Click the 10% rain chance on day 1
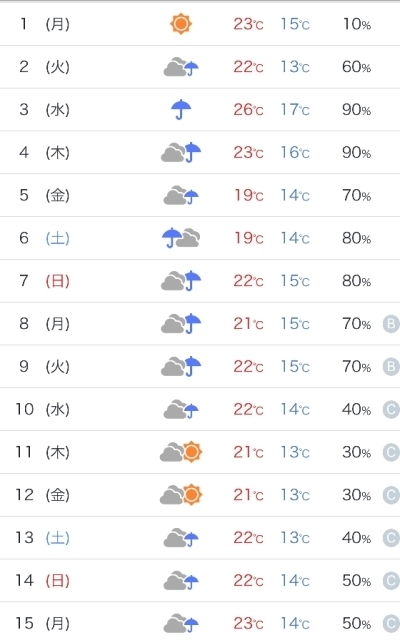 coord(356,24)
